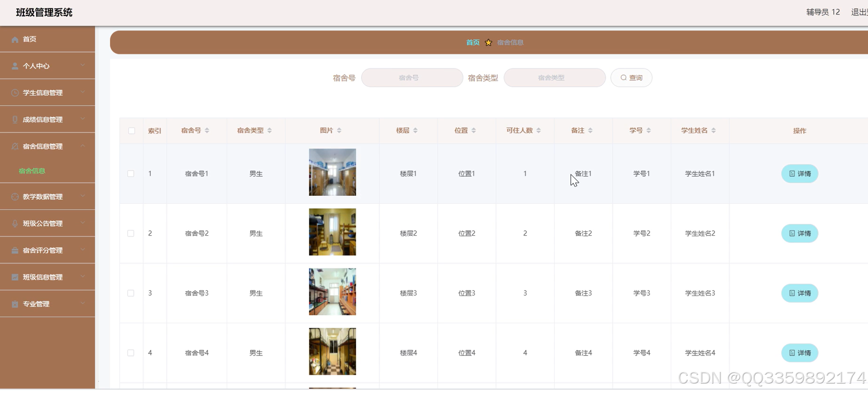This screenshot has width=868, height=393.
Task: Open the dorm photo thumbnail for 宿舍号2
Action: [x=333, y=232]
